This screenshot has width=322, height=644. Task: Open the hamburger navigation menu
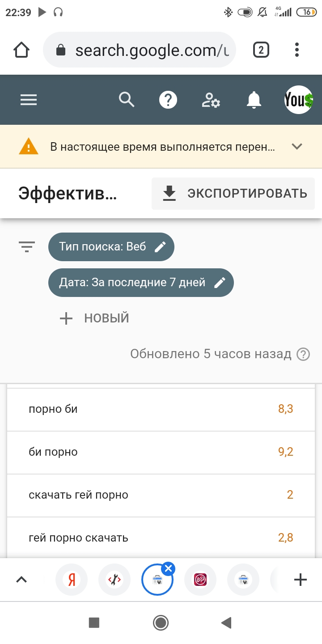[29, 100]
